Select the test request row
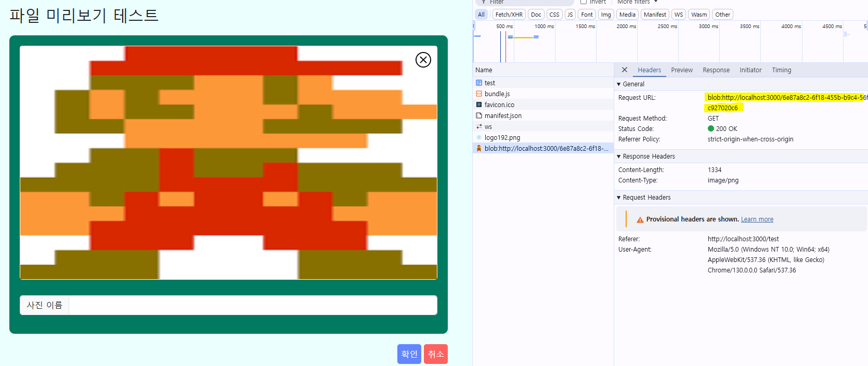868x366 pixels. (x=543, y=83)
